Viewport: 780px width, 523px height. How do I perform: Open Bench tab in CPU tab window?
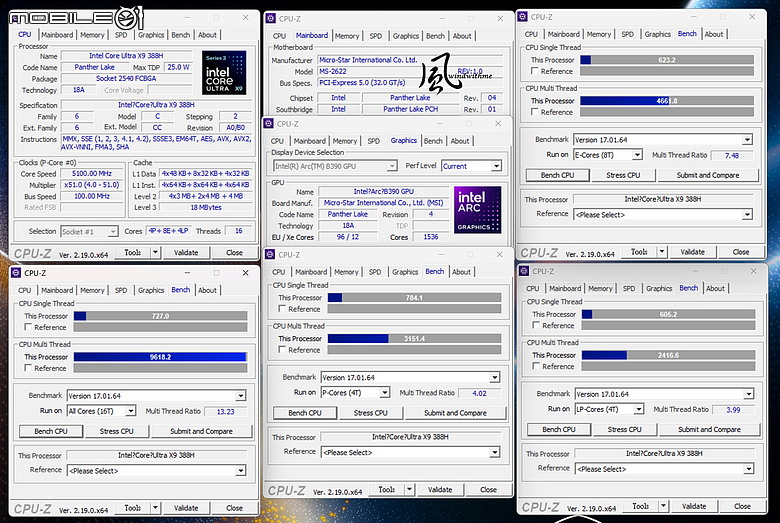point(181,35)
